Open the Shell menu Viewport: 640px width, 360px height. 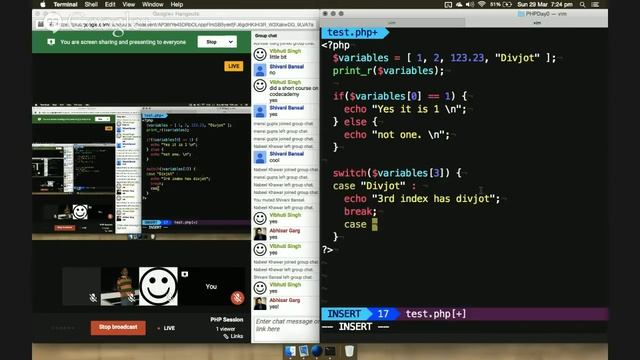click(91, 4)
